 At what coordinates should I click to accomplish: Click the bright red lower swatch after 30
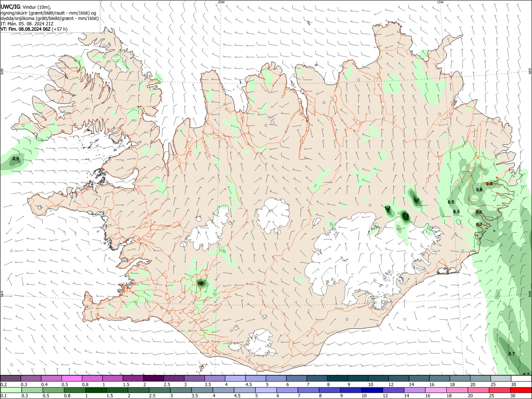[521, 390]
